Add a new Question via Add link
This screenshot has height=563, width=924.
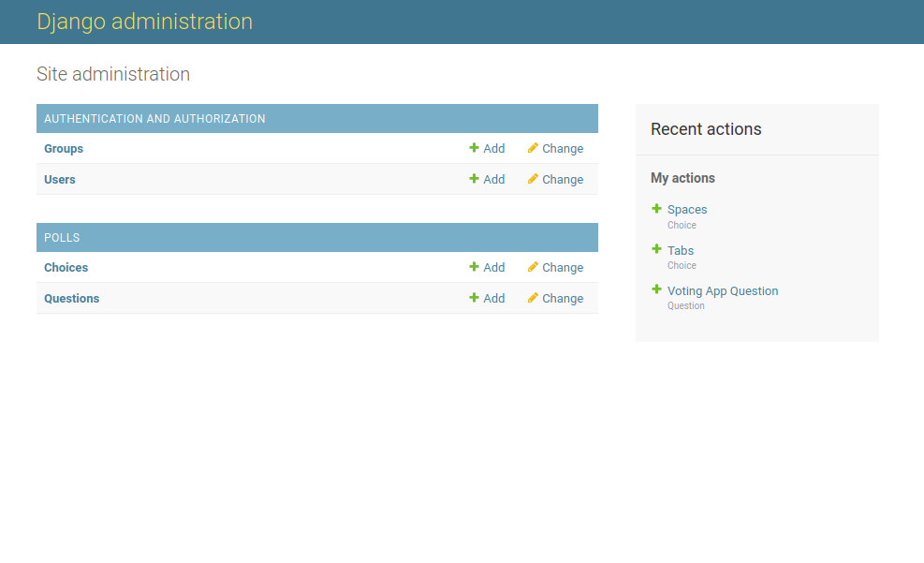point(493,298)
